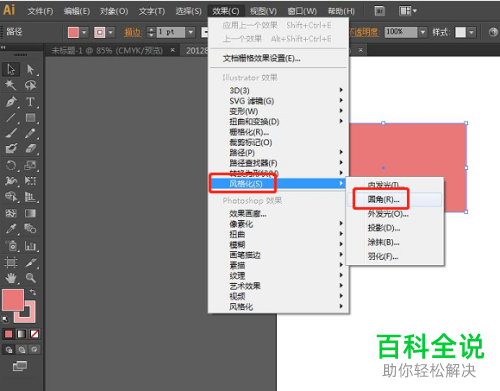The height and width of the screenshot is (391, 500).
Task: Set paint mode to Color
Action: 8,334
